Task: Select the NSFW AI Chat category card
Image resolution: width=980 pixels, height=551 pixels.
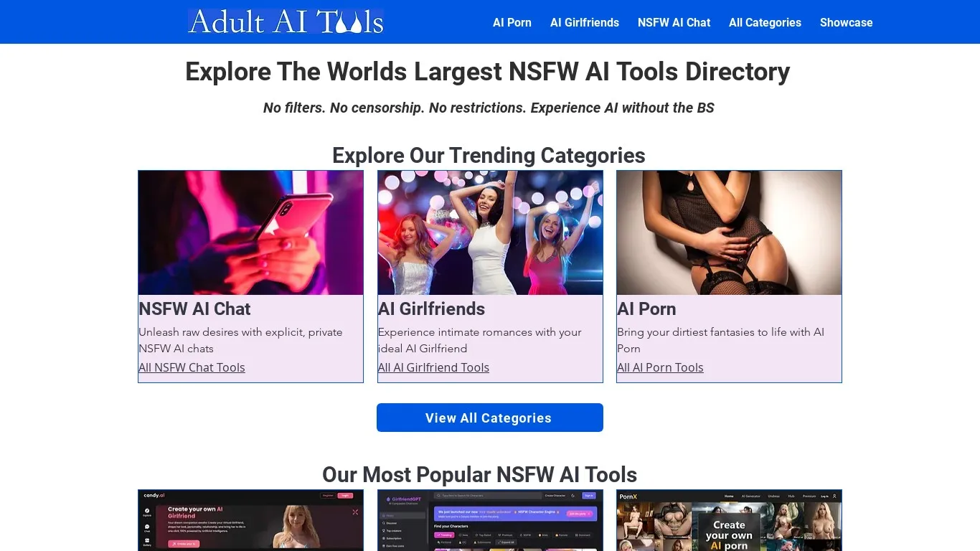Action: [250, 276]
